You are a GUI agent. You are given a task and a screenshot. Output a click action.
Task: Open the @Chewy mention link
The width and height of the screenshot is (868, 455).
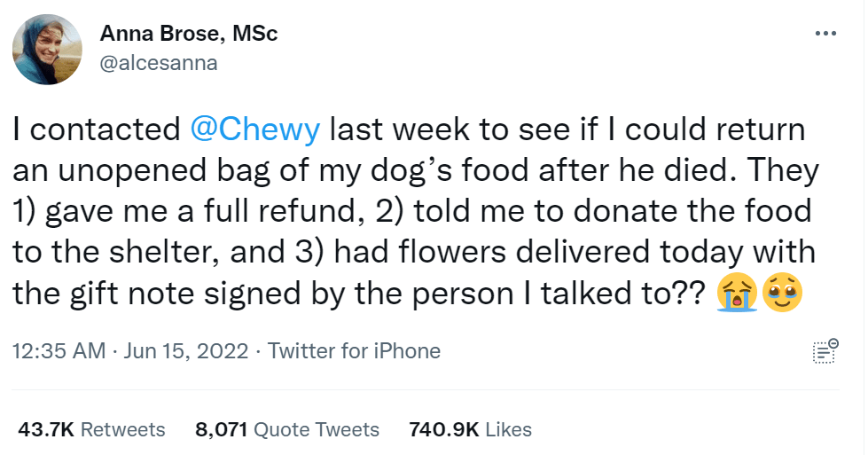point(255,129)
